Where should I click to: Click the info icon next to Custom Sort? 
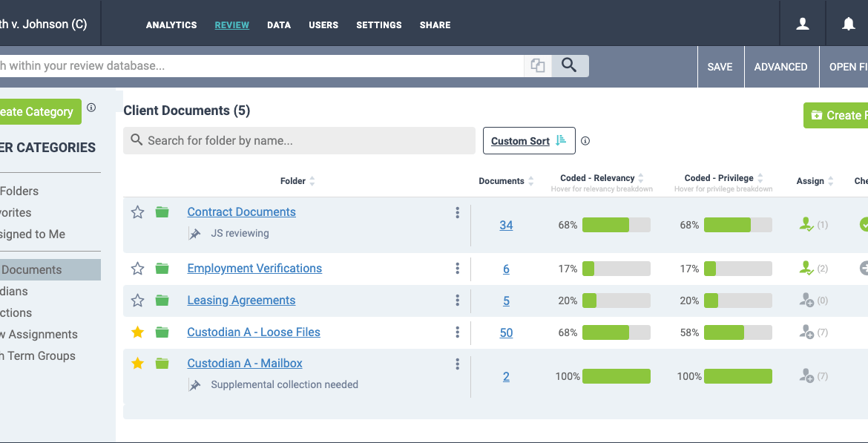[x=585, y=140]
